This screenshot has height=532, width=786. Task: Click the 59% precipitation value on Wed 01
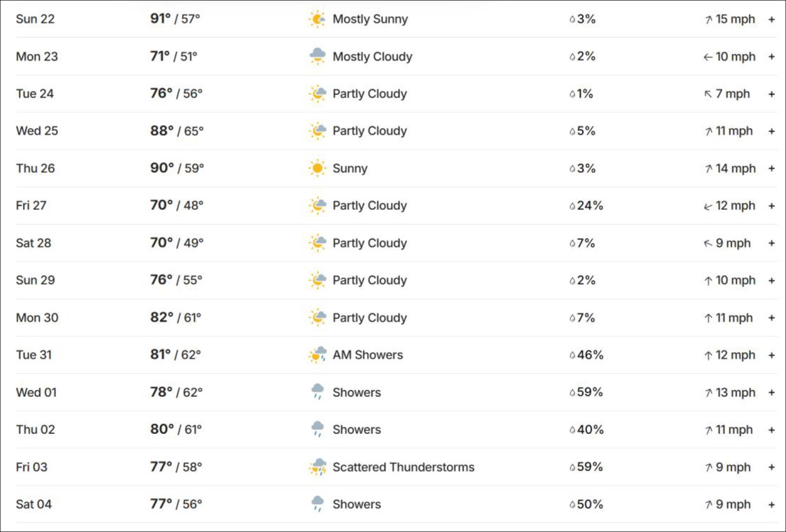coord(590,392)
